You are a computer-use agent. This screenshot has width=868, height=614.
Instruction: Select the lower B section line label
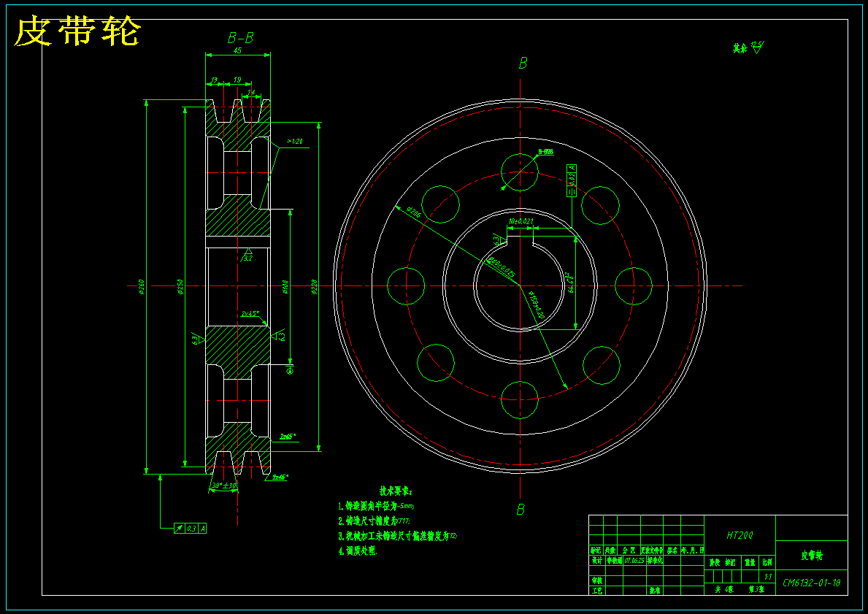pyautogui.click(x=521, y=510)
